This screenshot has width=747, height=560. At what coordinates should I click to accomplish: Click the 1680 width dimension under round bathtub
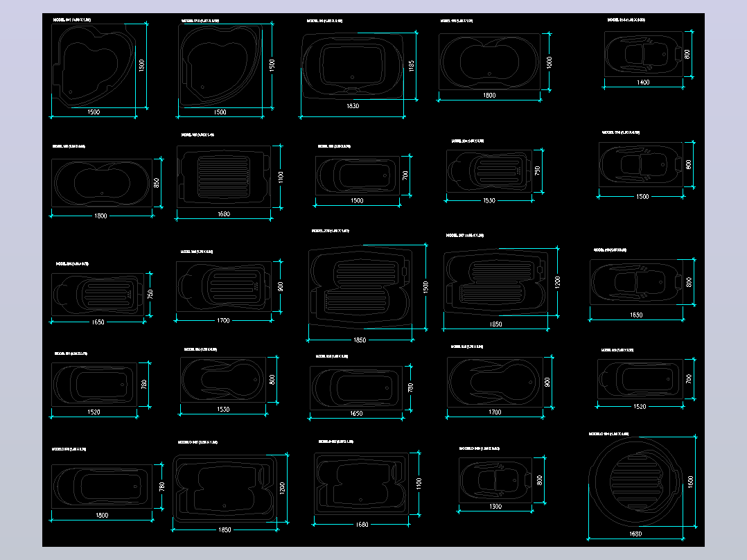(x=635, y=534)
